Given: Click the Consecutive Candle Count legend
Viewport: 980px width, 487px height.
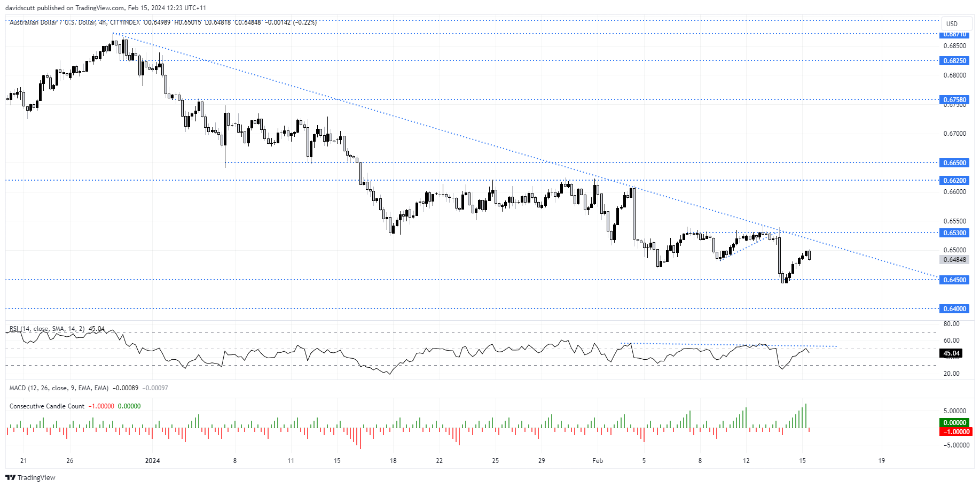Looking at the screenshot, I should 47,406.
